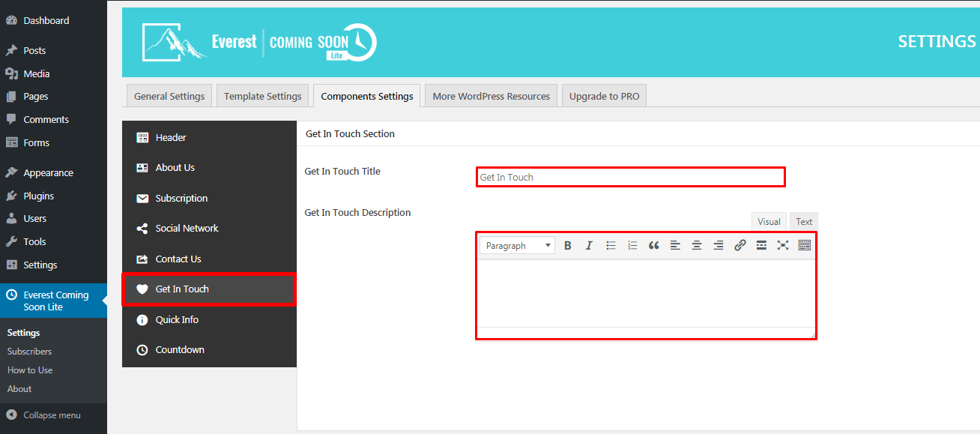Viewport: 980px width, 434px height.
Task: Open the General Settings tab
Action: pos(169,96)
